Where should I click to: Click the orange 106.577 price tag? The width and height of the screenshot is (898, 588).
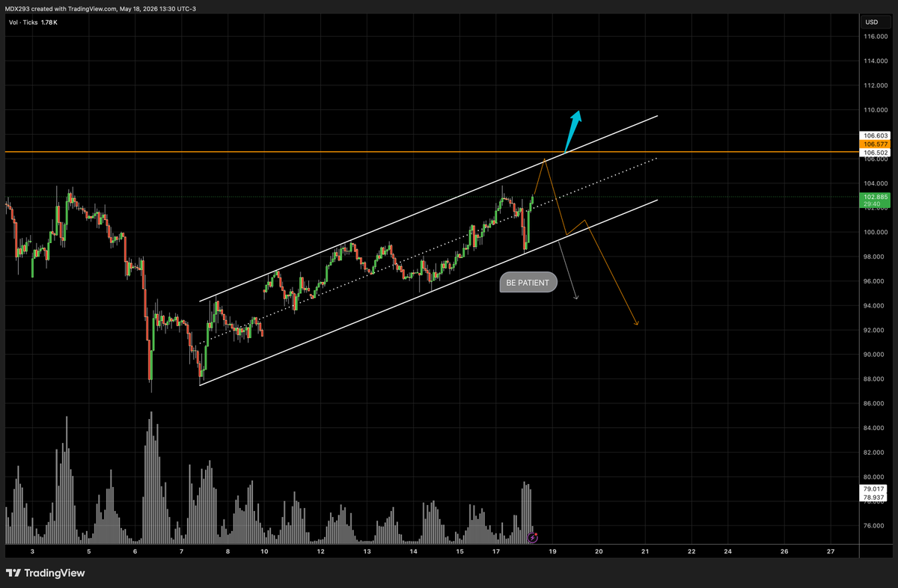click(875, 144)
